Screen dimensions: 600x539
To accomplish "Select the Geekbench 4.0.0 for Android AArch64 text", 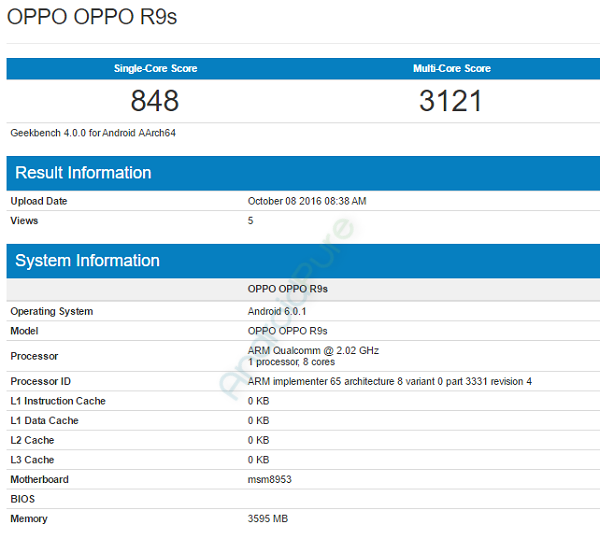I will [x=93, y=133].
